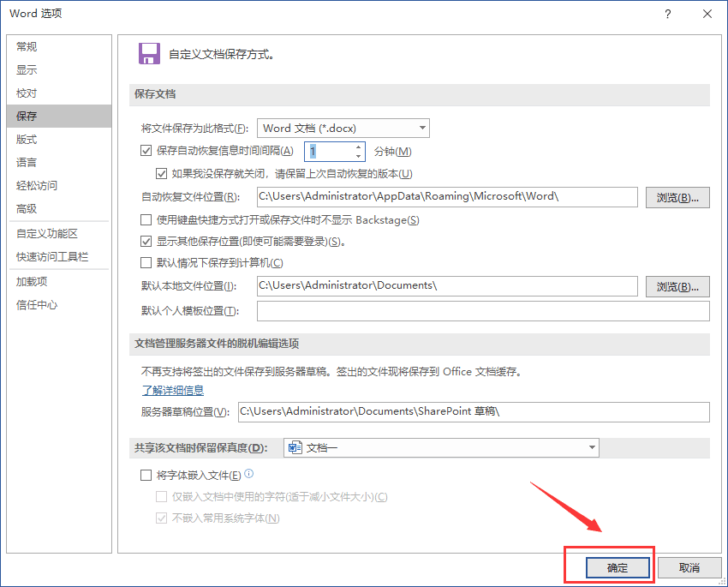Click the 取消 button
Screen dimensions: 728x587
coord(689,567)
